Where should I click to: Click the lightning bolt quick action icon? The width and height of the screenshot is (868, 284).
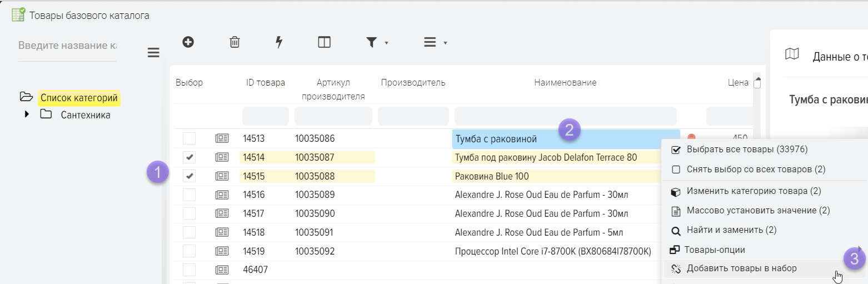[279, 42]
